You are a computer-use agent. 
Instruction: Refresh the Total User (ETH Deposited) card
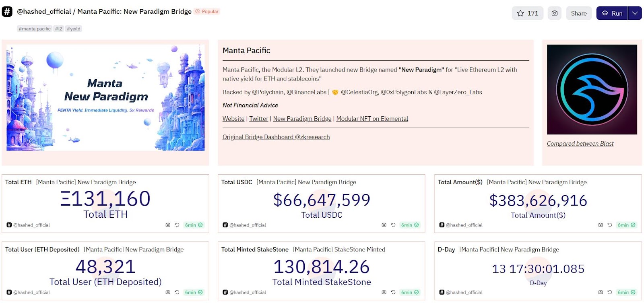(177, 292)
